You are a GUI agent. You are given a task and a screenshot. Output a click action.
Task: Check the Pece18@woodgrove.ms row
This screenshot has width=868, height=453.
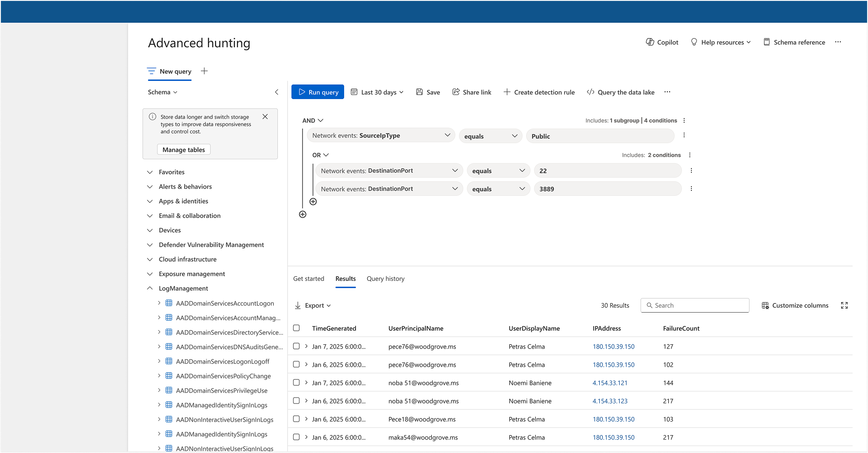coord(296,419)
